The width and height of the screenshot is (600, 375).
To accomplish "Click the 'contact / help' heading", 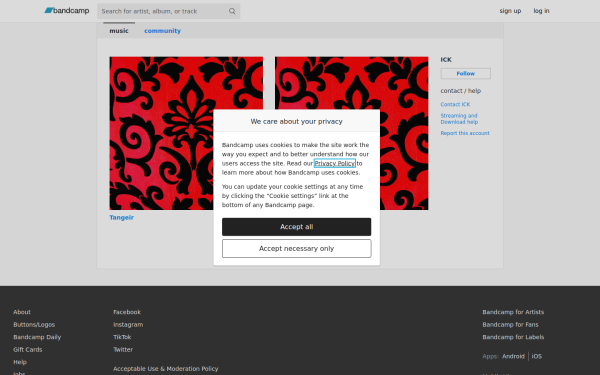I will click(461, 91).
